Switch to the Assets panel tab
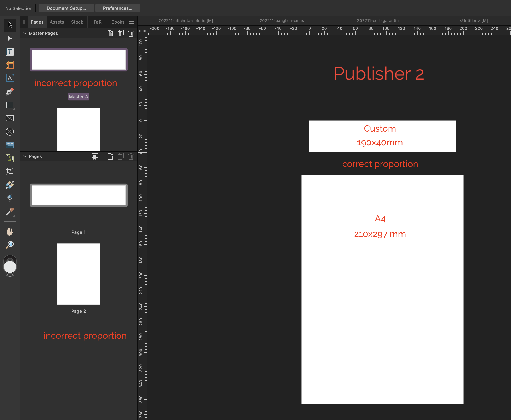 pos(57,22)
